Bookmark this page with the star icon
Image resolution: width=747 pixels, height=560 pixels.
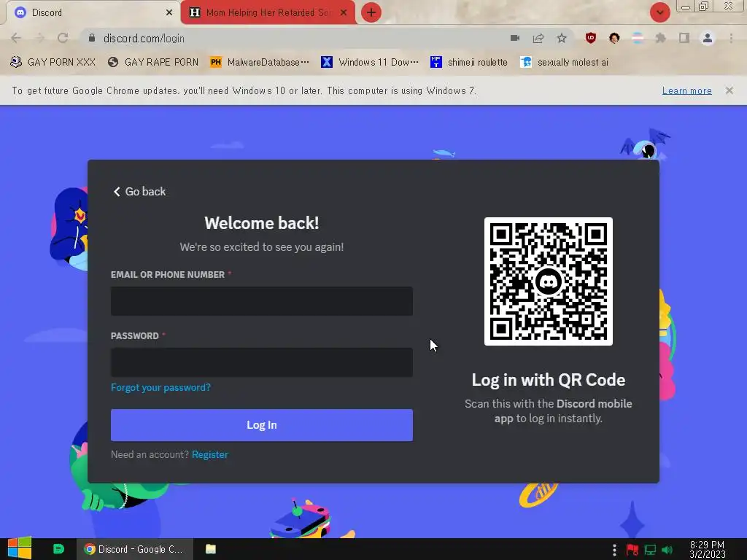coord(562,38)
